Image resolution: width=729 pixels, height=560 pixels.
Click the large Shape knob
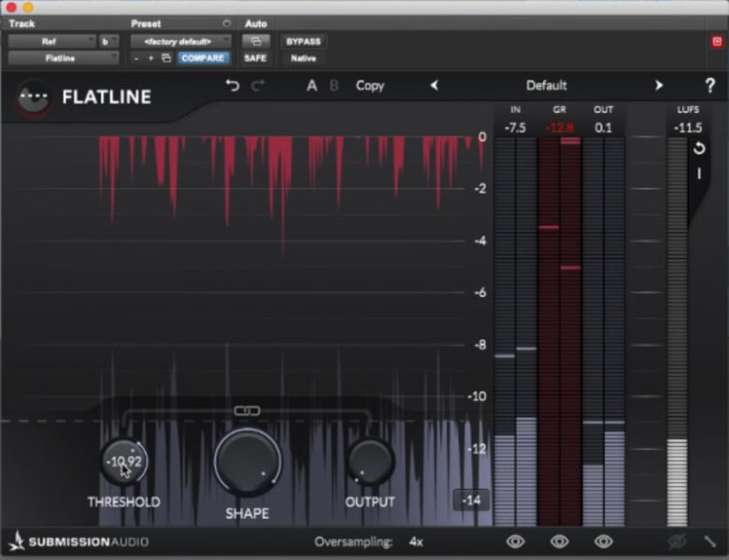(248, 462)
